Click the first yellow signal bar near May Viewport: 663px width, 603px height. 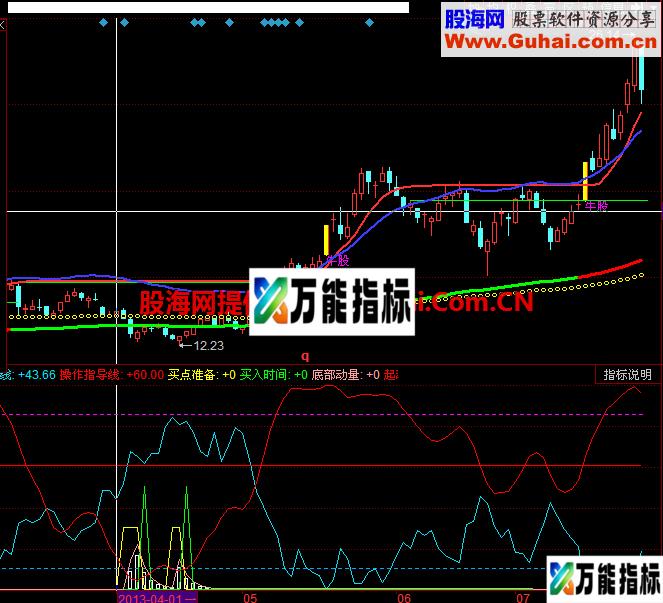tap(326, 241)
